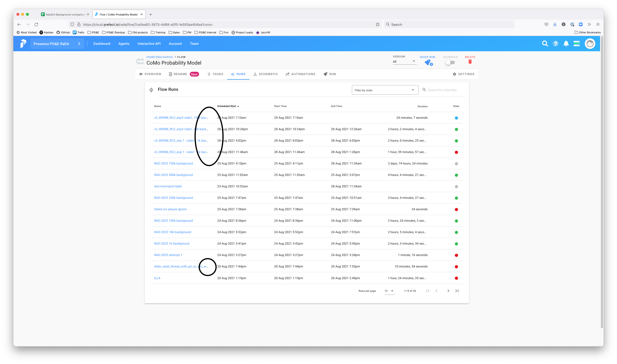The image size is (617, 364).
Task: Open the flow Settings
Action: pos(463,74)
